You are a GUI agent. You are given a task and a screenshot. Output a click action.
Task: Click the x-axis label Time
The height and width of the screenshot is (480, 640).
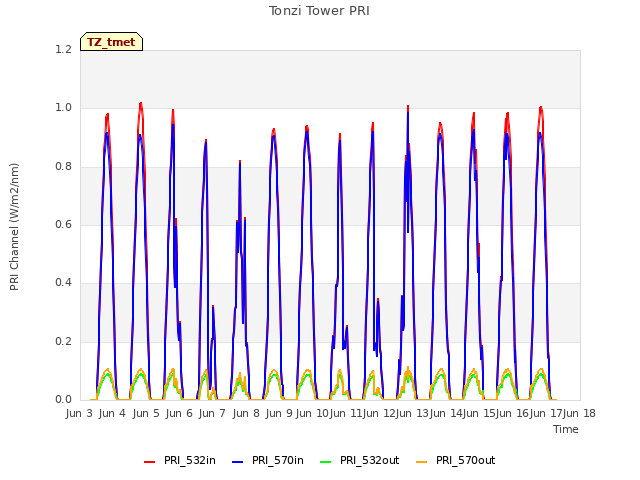point(566,429)
